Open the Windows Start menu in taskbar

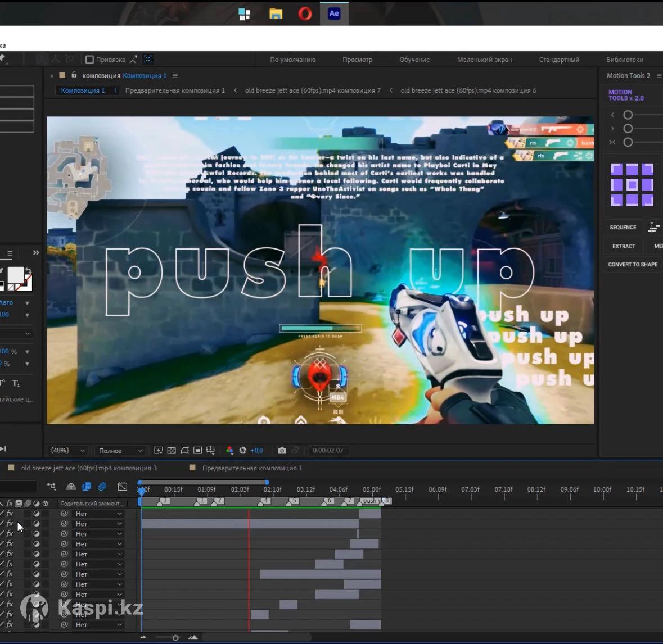coord(245,14)
